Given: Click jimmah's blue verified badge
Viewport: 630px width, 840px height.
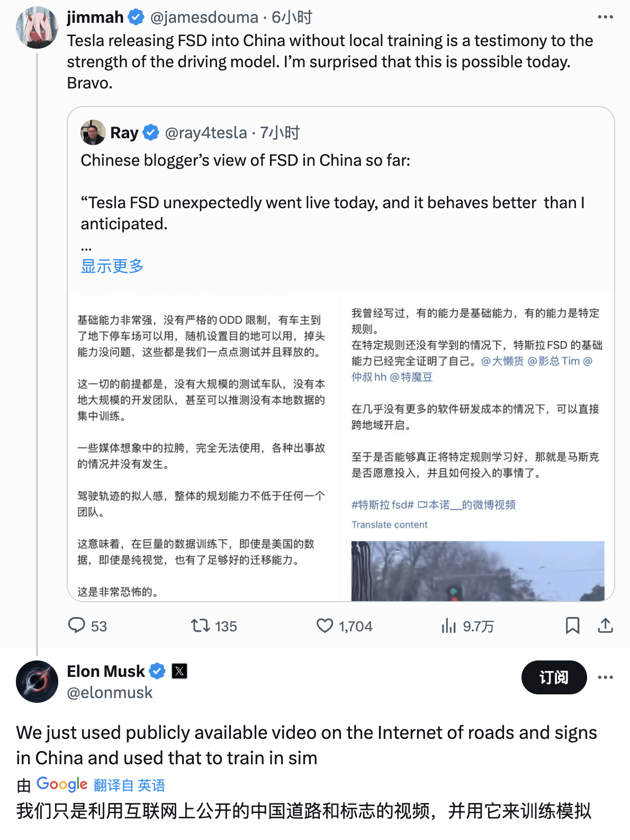Looking at the screenshot, I should click(x=136, y=17).
